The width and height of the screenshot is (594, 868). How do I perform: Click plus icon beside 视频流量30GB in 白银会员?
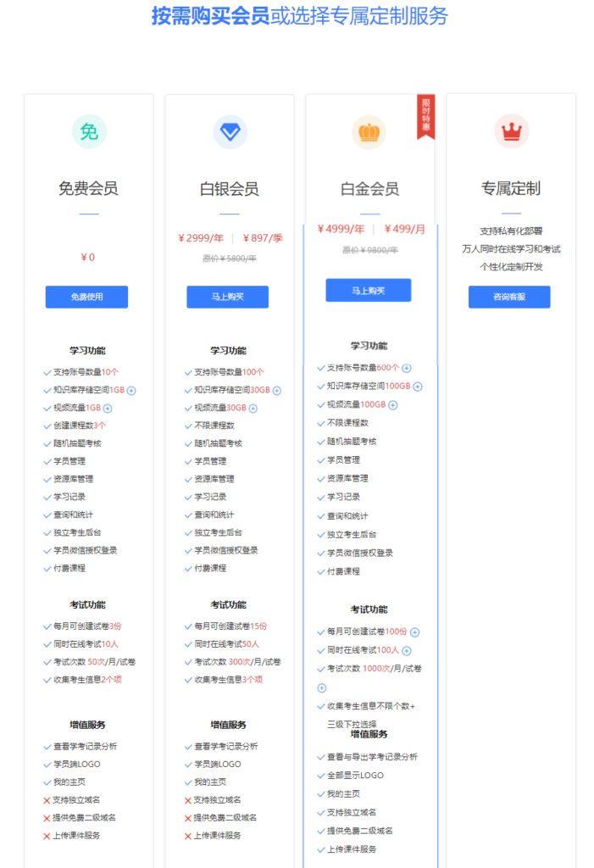pyautogui.click(x=253, y=408)
